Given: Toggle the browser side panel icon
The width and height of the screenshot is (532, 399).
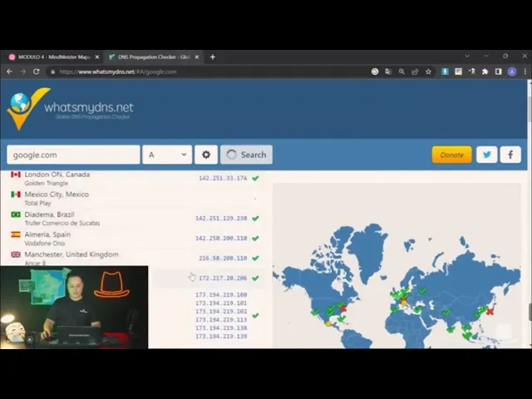Looking at the screenshot, I should 499,71.
